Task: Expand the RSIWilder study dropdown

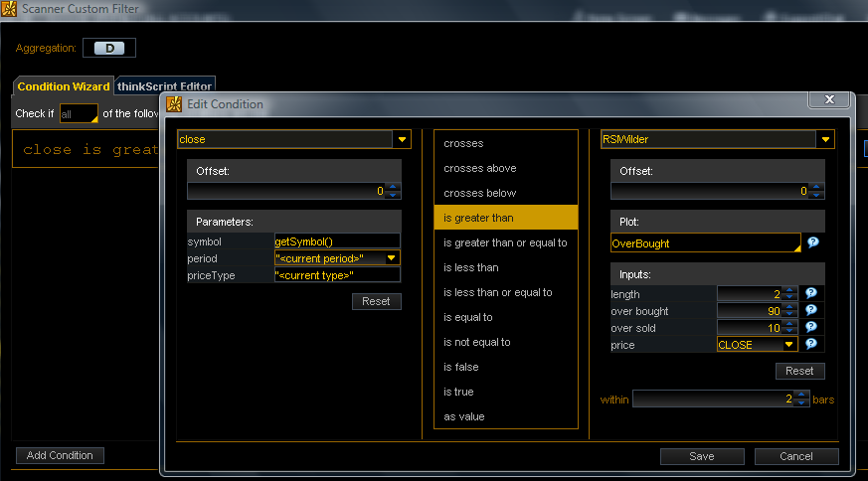Action: [825, 139]
